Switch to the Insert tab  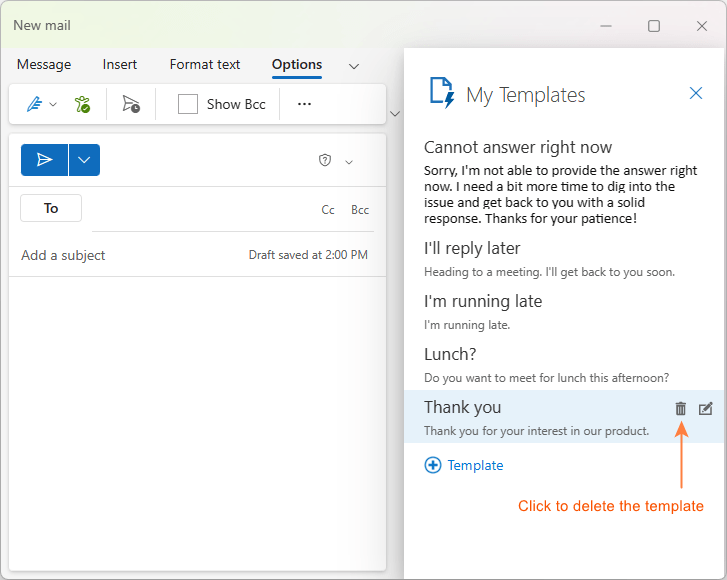120,64
